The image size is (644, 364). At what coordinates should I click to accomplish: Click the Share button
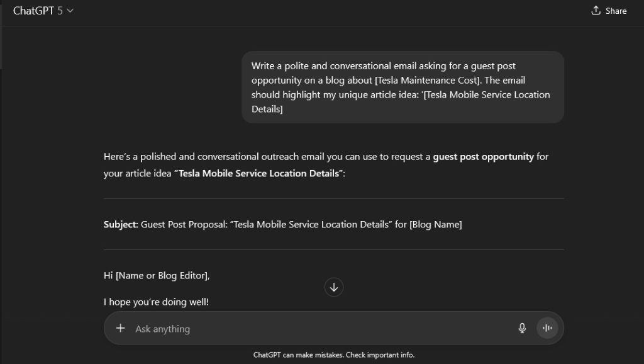click(x=609, y=11)
